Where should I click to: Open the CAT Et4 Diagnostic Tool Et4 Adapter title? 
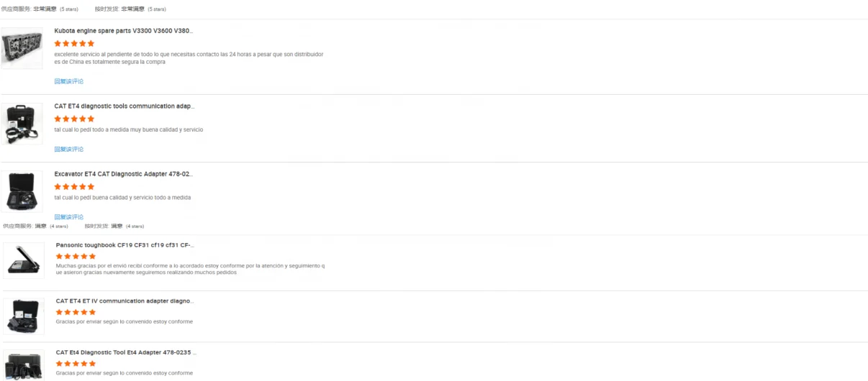pyautogui.click(x=125, y=353)
